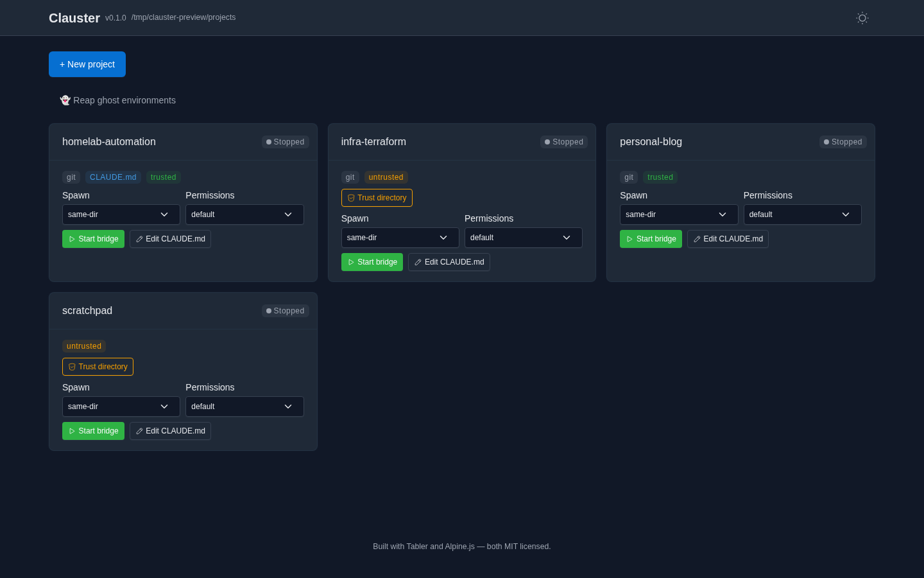Image resolution: width=924 pixels, height=578 pixels.
Task: Click play icon on homelab-automation Start bridge
Action: pos(72,239)
